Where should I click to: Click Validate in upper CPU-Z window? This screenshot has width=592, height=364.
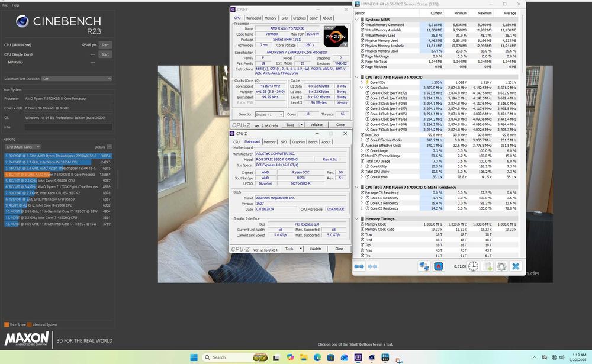click(x=316, y=125)
